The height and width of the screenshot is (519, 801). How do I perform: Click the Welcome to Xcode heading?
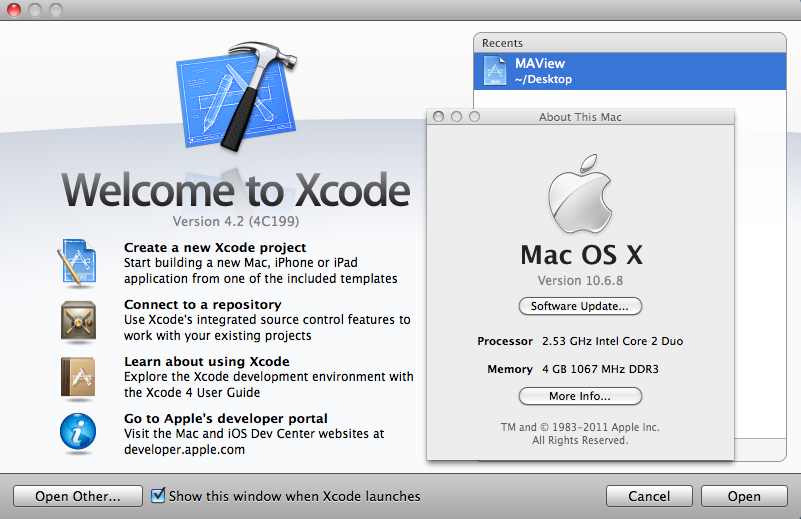click(235, 190)
